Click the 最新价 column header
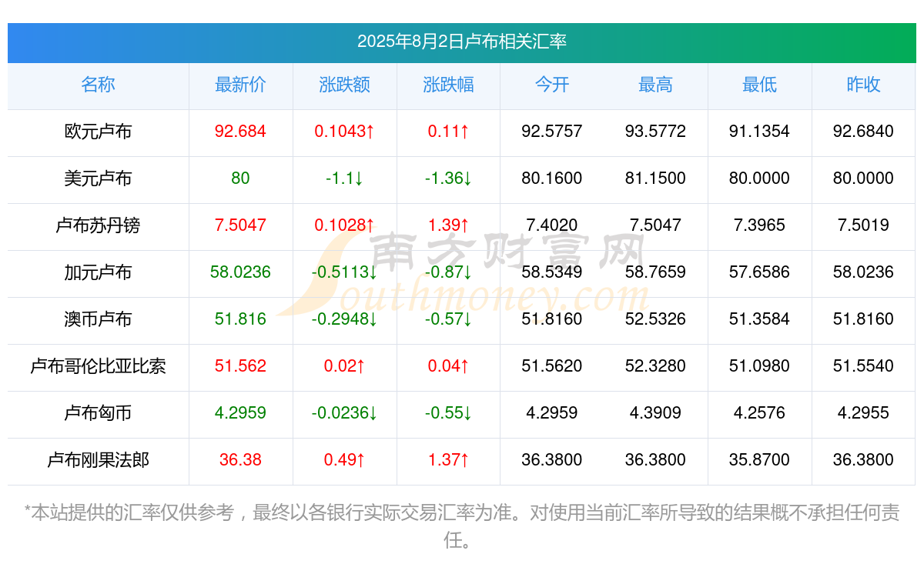Image resolution: width=924 pixels, height=564 pixels. click(240, 85)
